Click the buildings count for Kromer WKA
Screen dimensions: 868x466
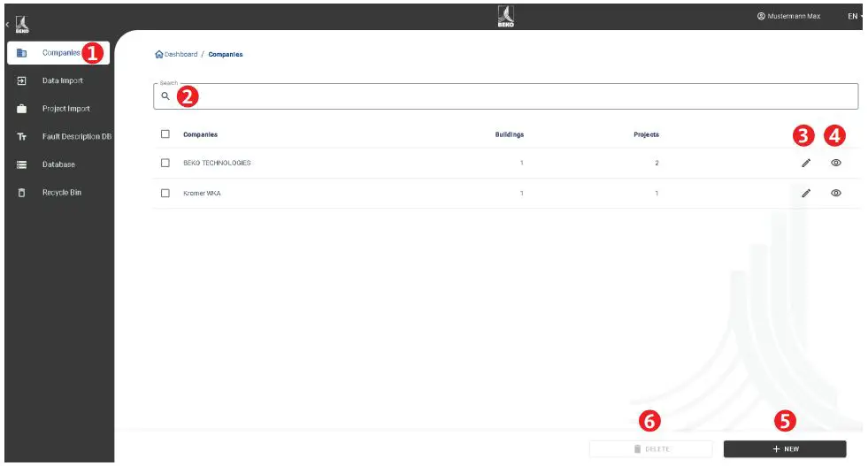pyautogui.click(x=521, y=193)
